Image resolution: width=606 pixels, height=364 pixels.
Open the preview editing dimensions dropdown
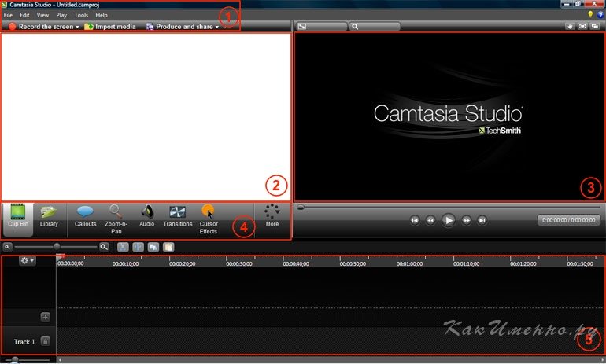[x=321, y=27]
